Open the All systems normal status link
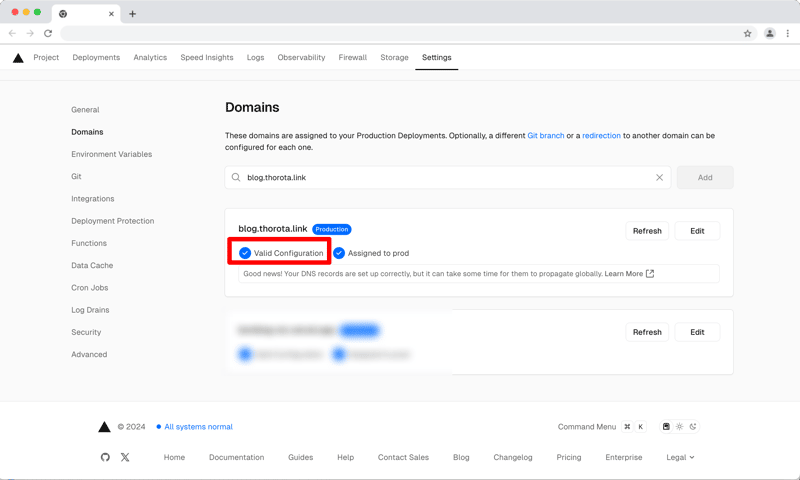 (x=198, y=427)
